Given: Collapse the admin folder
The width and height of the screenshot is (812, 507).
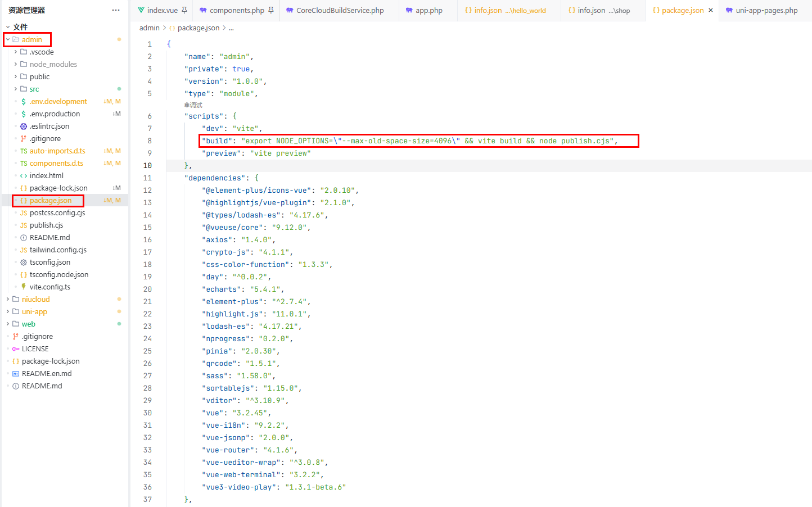Looking at the screenshot, I should pos(8,40).
